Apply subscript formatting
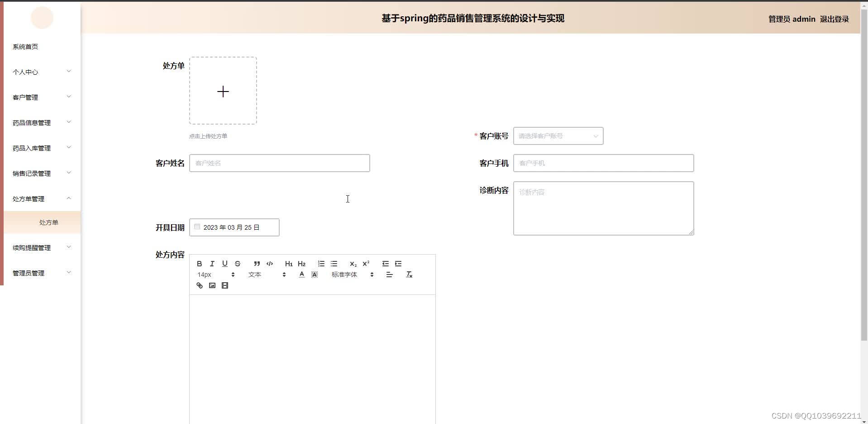 point(353,264)
